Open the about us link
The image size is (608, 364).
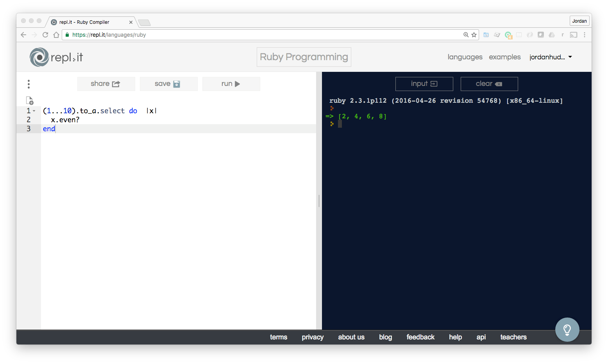(351, 337)
